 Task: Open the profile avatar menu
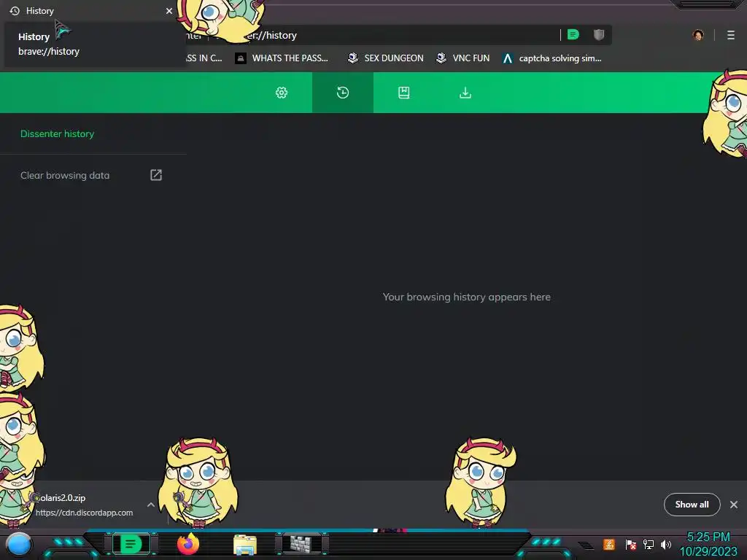[698, 35]
